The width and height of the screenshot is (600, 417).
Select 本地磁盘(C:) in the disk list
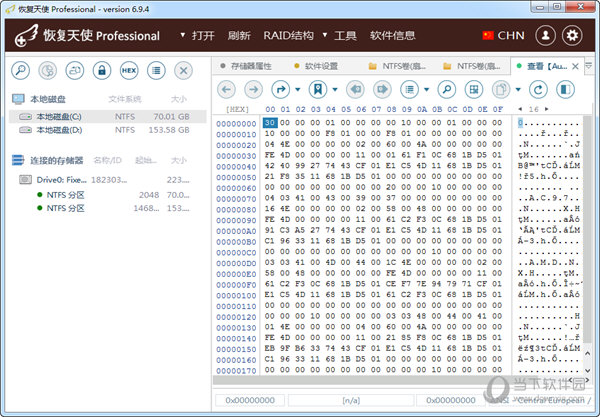coord(108,116)
